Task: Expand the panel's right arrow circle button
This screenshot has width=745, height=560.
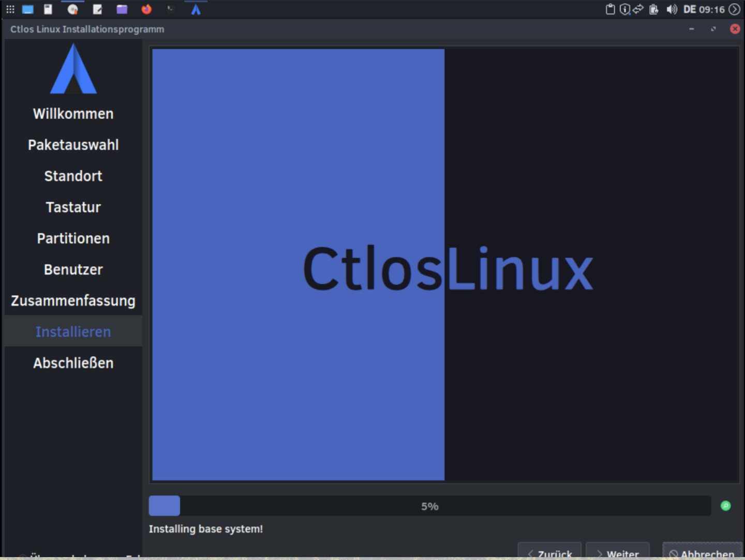Action: pyautogui.click(x=734, y=9)
